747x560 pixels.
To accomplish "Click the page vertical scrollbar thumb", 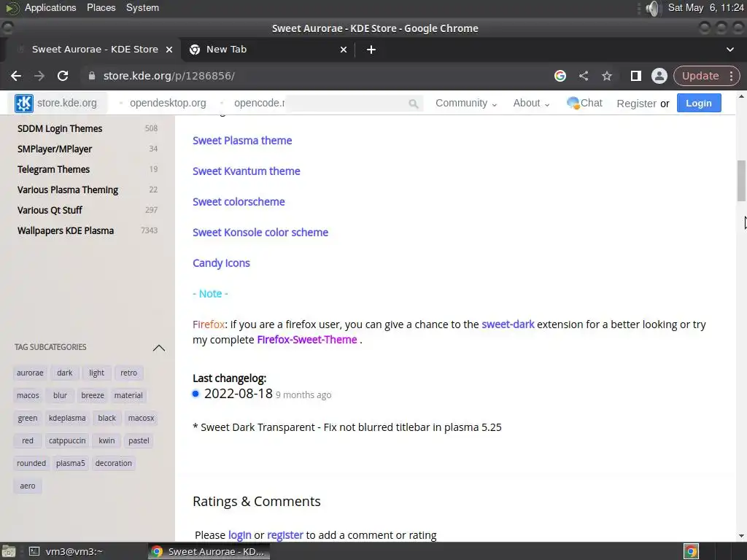I will click(741, 181).
